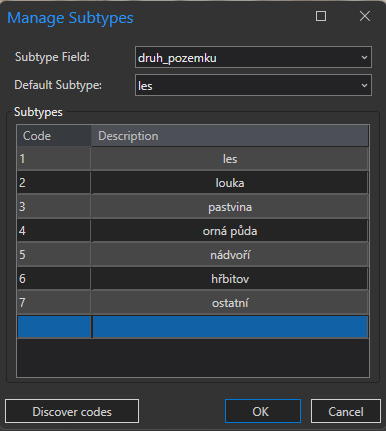This screenshot has width=386, height=431.
Task: Select the description cell 'ostatní'
Action: 230,303
